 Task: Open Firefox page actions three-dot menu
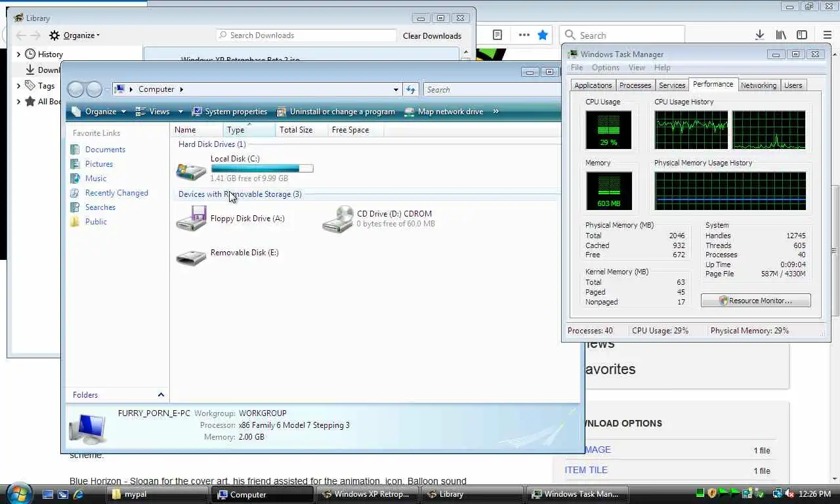(524, 35)
